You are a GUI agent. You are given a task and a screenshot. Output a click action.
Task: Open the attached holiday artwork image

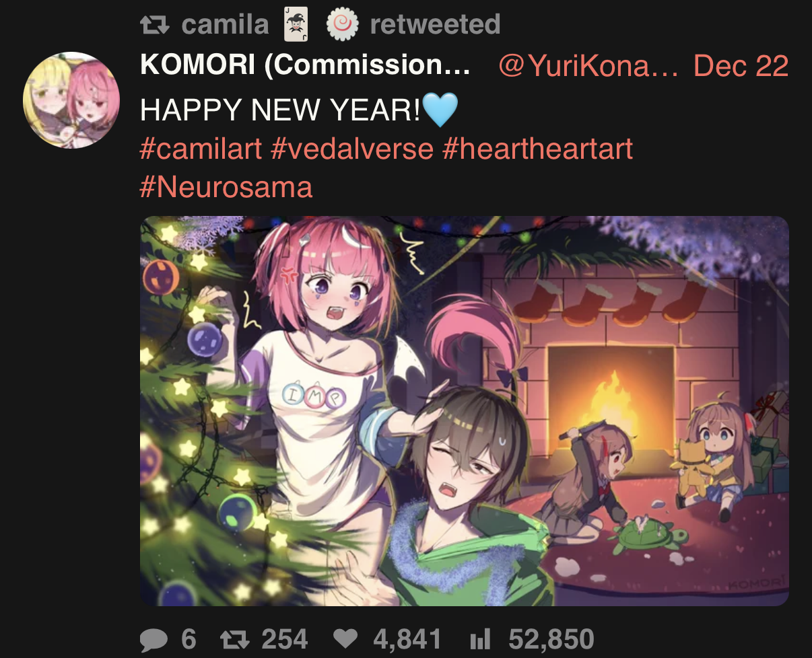click(465, 411)
